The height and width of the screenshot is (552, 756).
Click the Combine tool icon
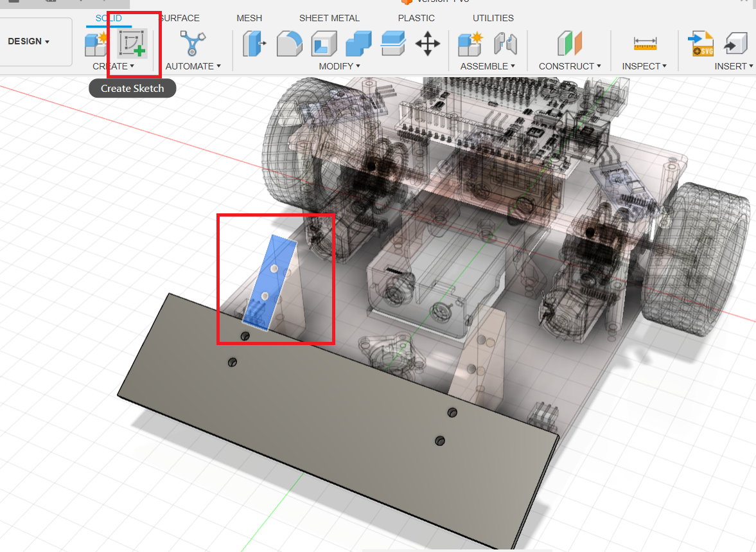[x=358, y=44]
